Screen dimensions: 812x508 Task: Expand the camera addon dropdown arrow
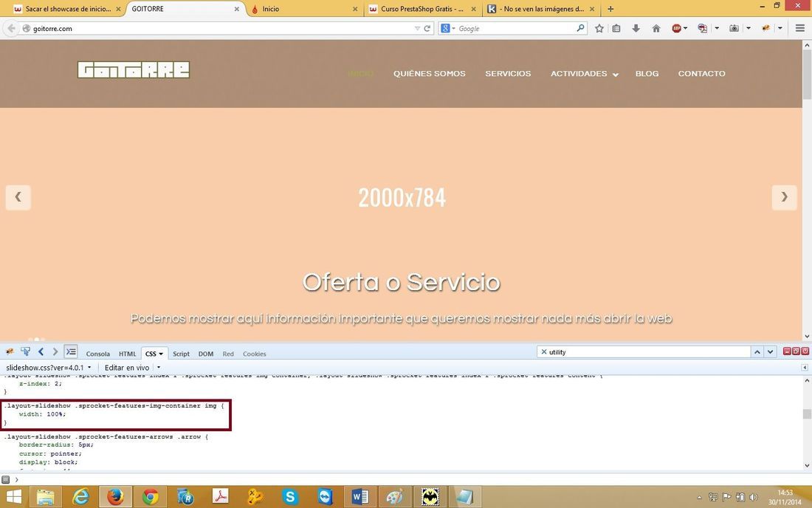tap(749, 29)
